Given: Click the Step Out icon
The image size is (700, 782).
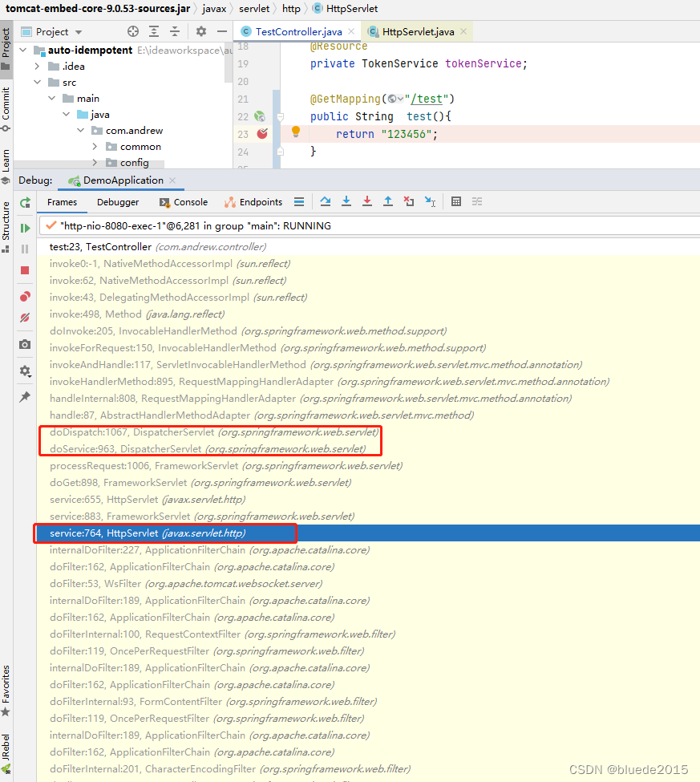Looking at the screenshot, I should click(x=388, y=201).
